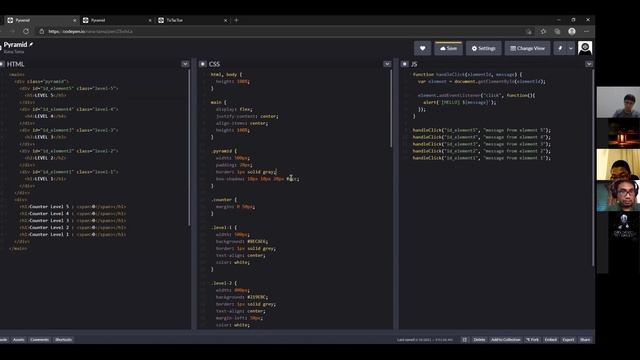The image size is (640, 360).
Task: Open the CodePen user avatar menu
Action: [x=585, y=48]
